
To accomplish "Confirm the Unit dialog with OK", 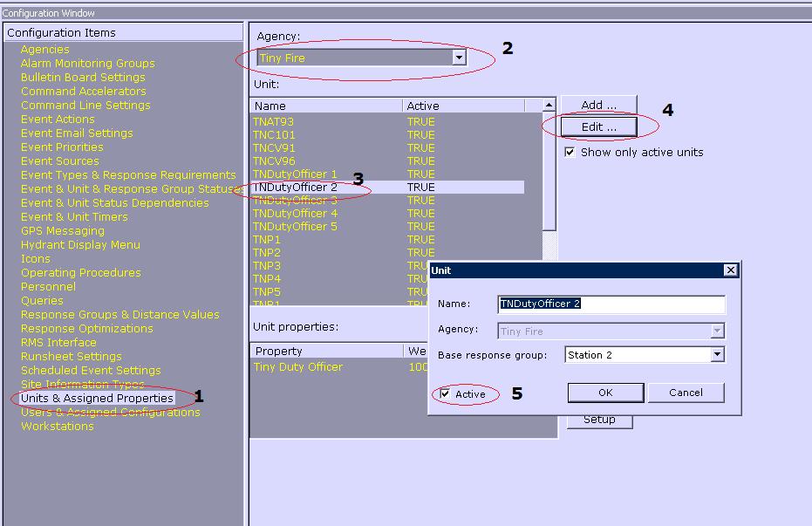I will (x=604, y=393).
